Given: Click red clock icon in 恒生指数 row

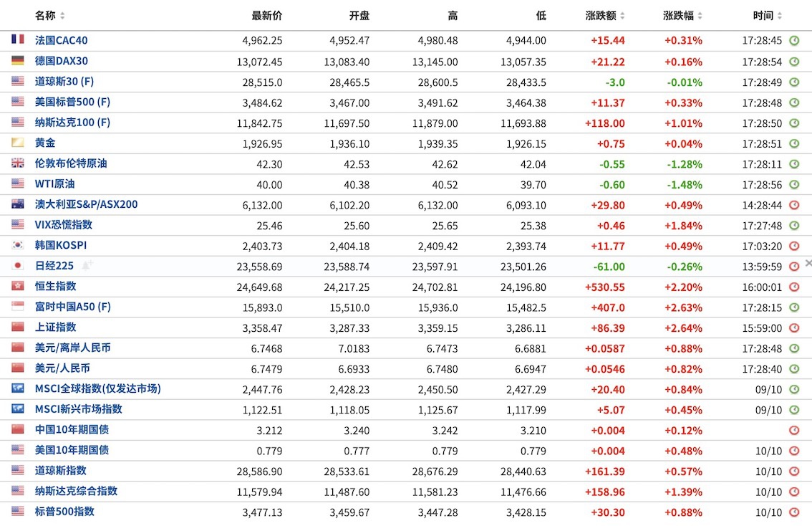Looking at the screenshot, I should 794,287.
